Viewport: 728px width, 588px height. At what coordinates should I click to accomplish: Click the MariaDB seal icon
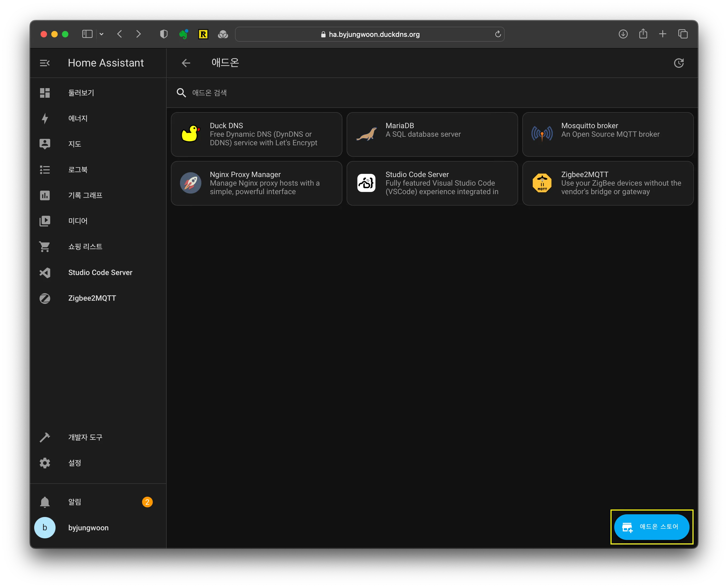coord(367,134)
